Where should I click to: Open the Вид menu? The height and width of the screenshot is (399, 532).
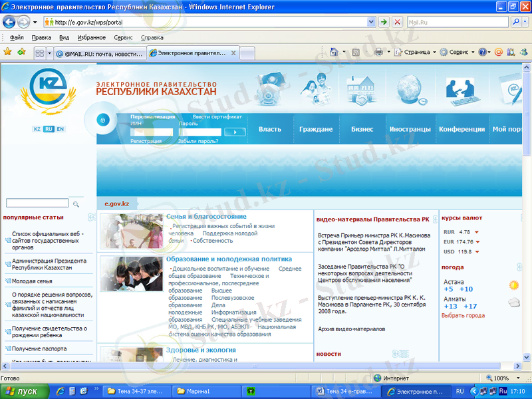pyautogui.click(x=64, y=38)
